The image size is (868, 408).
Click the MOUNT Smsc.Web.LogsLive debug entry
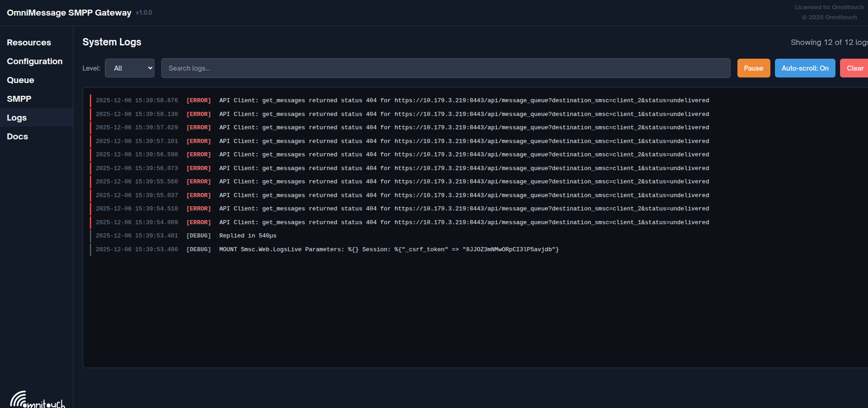[x=389, y=249]
